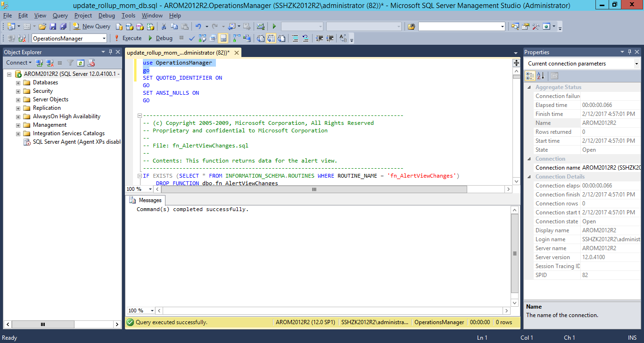The height and width of the screenshot is (343, 644).
Task: Toggle Alphabetical sorting in Properties panel
Action: click(x=541, y=76)
